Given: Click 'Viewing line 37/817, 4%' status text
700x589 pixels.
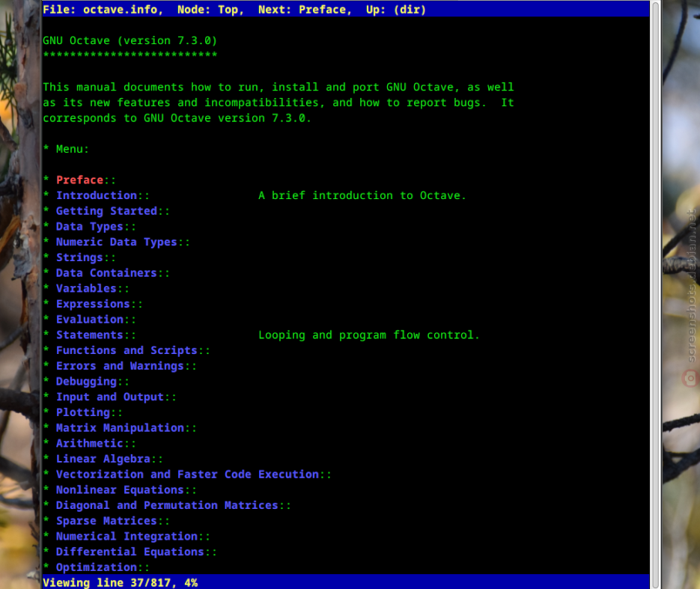Looking at the screenshot, I should 120,583.
